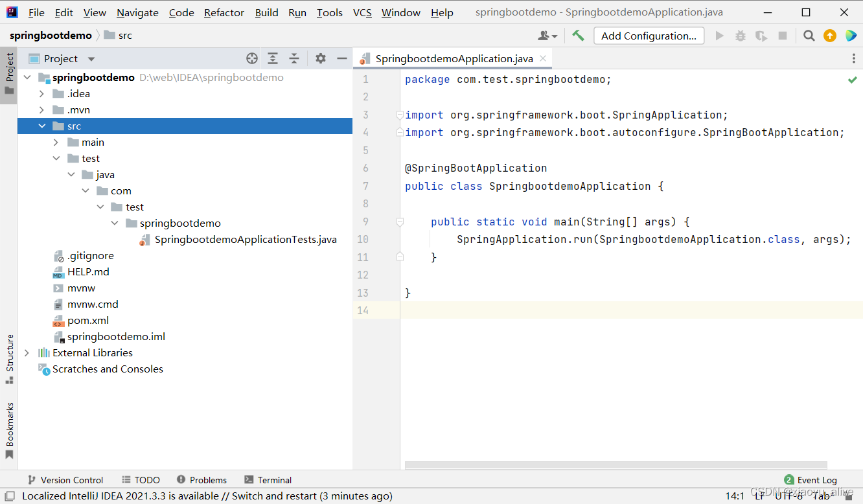The height and width of the screenshot is (504, 863).
Task: Click the Stop square icon
Action: [x=783, y=36]
